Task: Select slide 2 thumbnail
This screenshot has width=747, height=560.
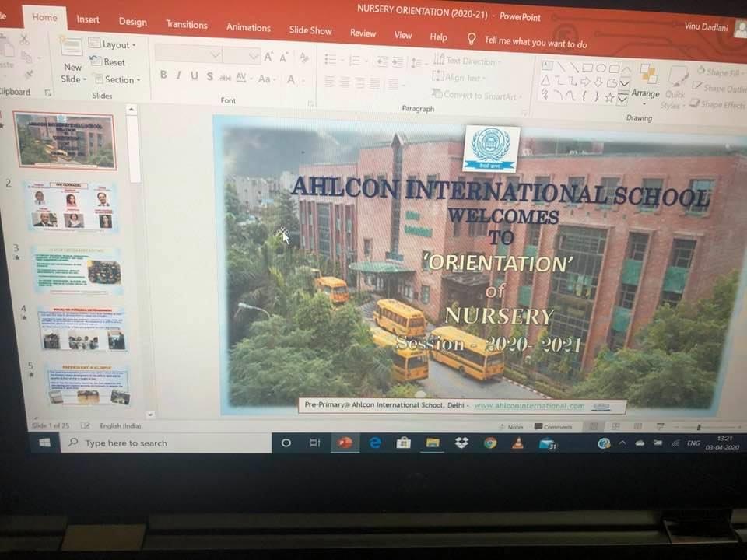Action: click(x=72, y=206)
